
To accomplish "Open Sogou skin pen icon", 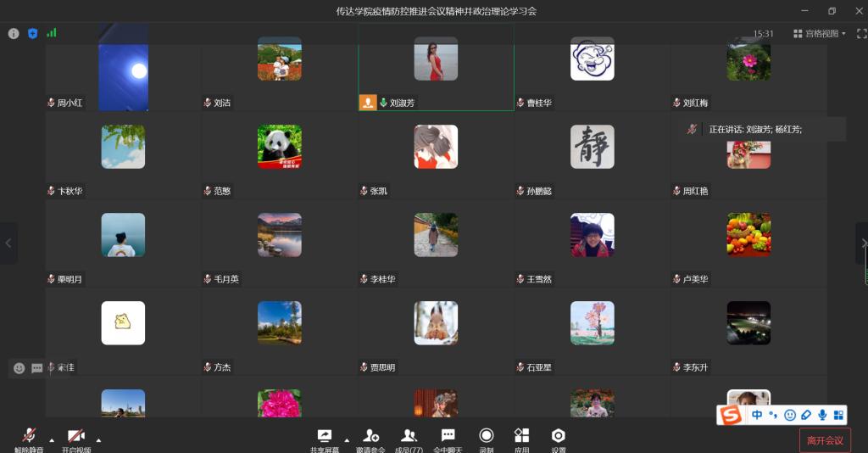I will [x=806, y=415].
